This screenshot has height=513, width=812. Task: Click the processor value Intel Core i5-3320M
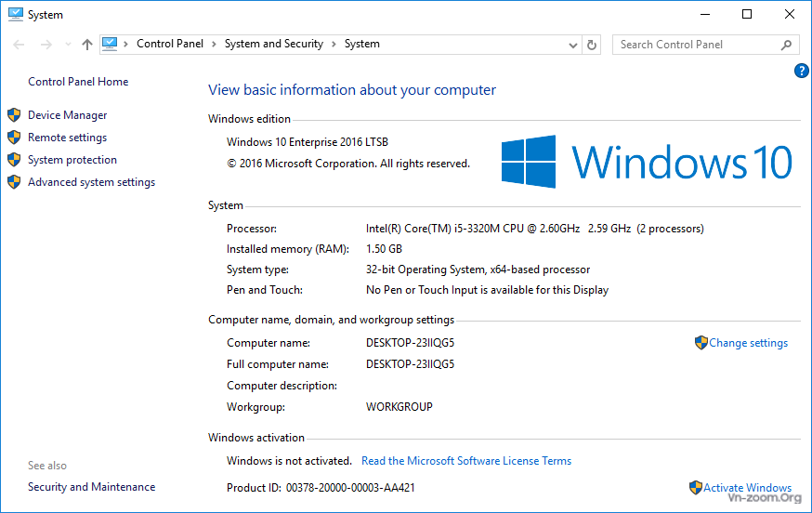tap(534, 229)
